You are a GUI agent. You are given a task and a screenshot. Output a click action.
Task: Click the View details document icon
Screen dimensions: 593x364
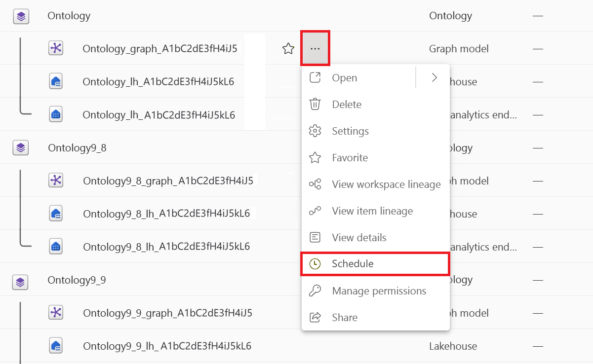click(x=315, y=237)
